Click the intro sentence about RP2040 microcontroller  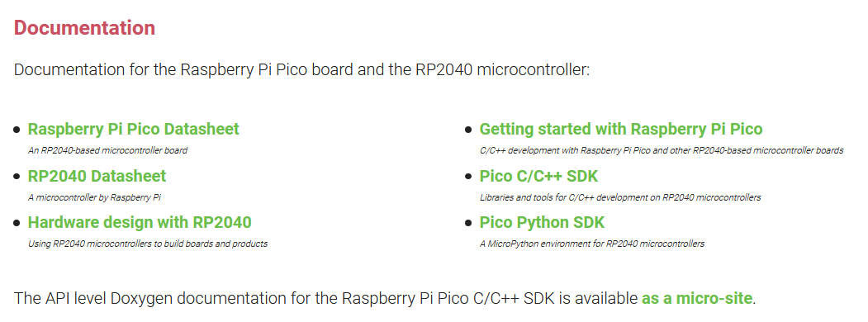(x=302, y=70)
